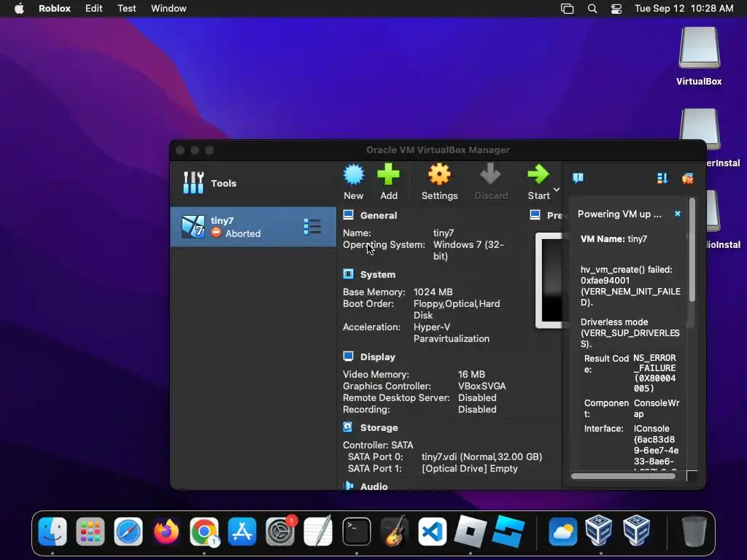Image resolution: width=747 pixels, height=560 pixels.
Task: Dismiss the Powering VM up notification
Action: pyautogui.click(x=678, y=214)
